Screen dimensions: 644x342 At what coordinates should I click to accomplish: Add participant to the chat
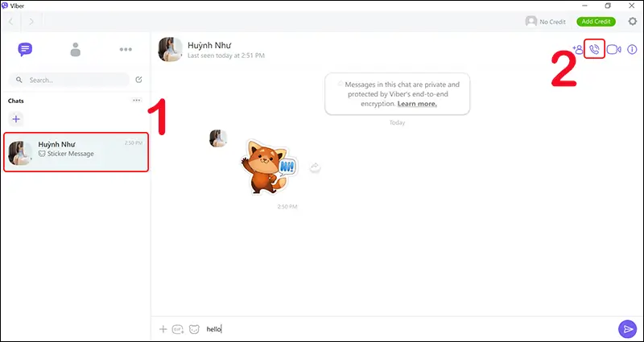point(578,50)
